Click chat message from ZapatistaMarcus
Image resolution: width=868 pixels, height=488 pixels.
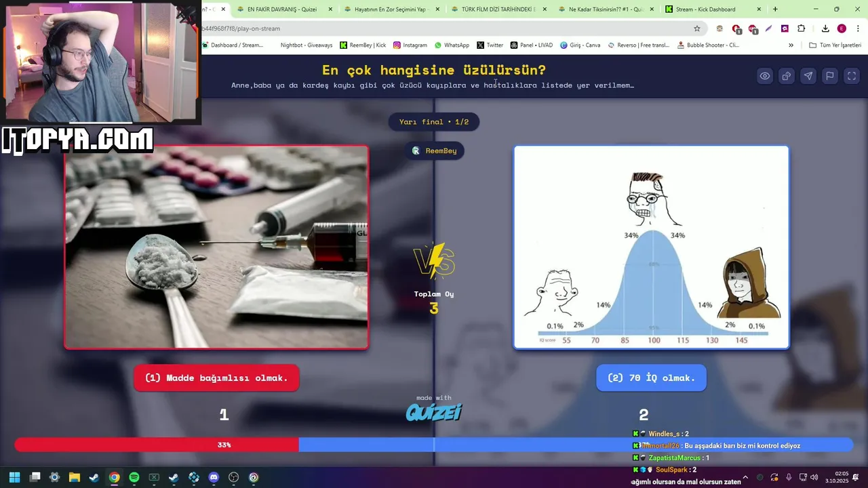pyautogui.click(x=671, y=457)
